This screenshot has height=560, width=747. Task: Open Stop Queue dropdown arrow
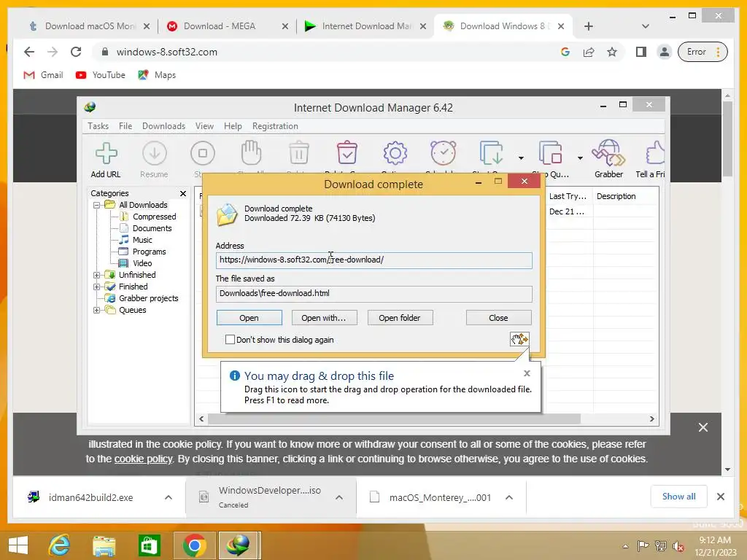[x=580, y=157]
